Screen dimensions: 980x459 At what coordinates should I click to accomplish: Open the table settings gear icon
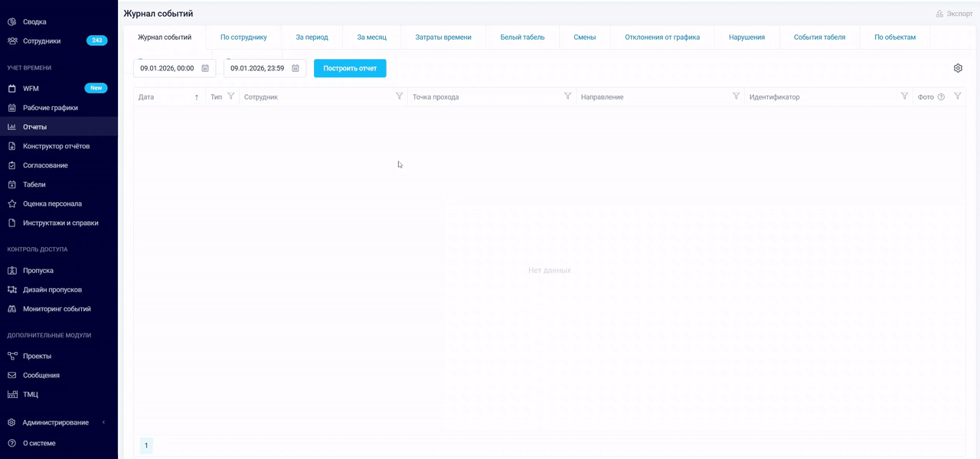click(x=958, y=68)
